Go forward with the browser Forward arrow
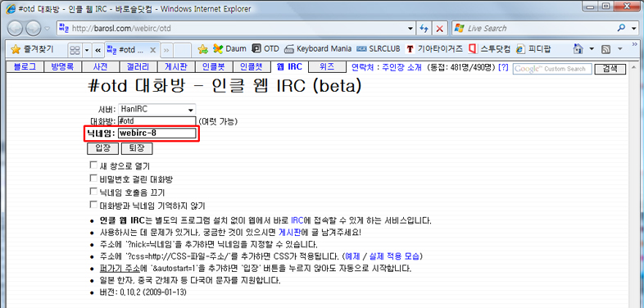The height and width of the screenshot is (308, 644). tap(34, 29)
